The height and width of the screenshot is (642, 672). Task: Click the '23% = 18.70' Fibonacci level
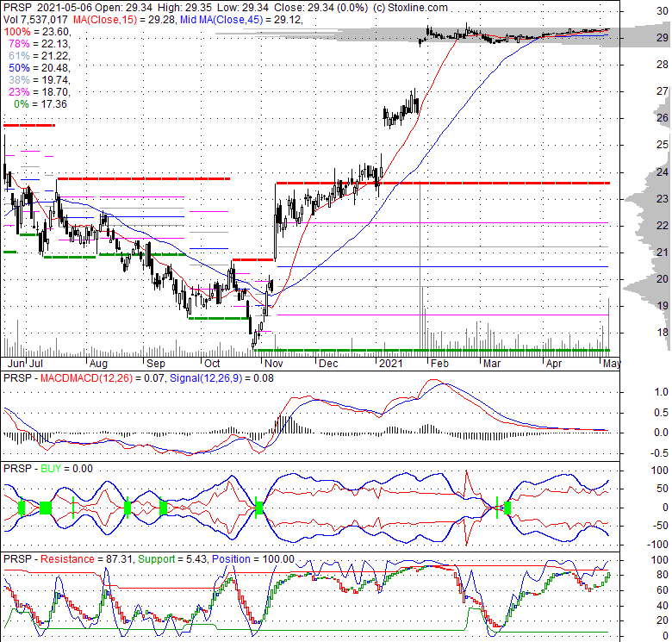pos(40,91)
